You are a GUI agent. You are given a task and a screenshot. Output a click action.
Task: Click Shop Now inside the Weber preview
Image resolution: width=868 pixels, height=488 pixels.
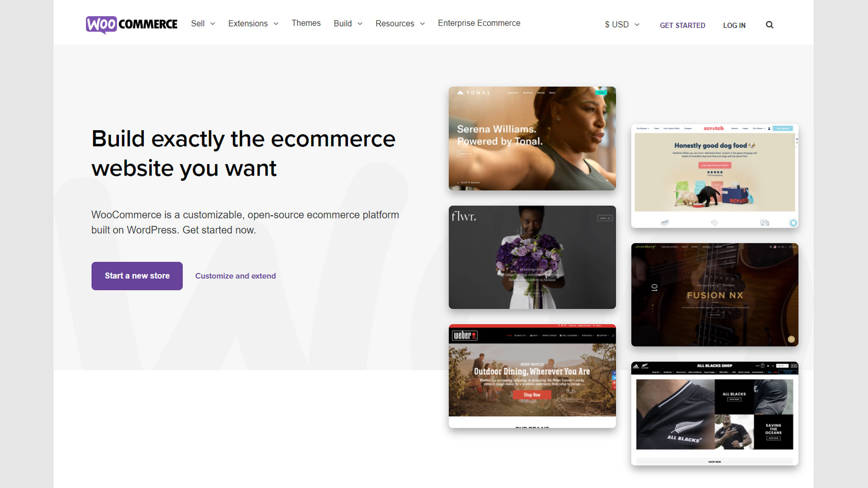click(x=532, y=394)
